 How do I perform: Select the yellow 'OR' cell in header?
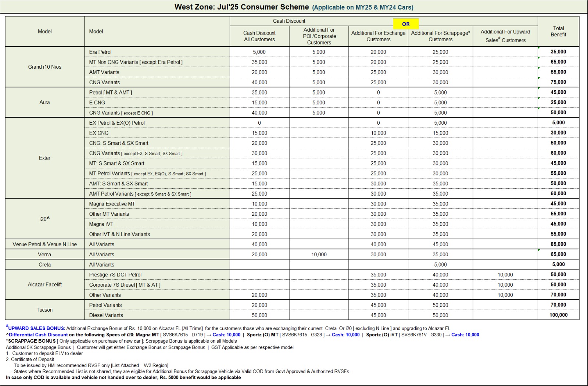pyautogui.click(x=406, y=24)
